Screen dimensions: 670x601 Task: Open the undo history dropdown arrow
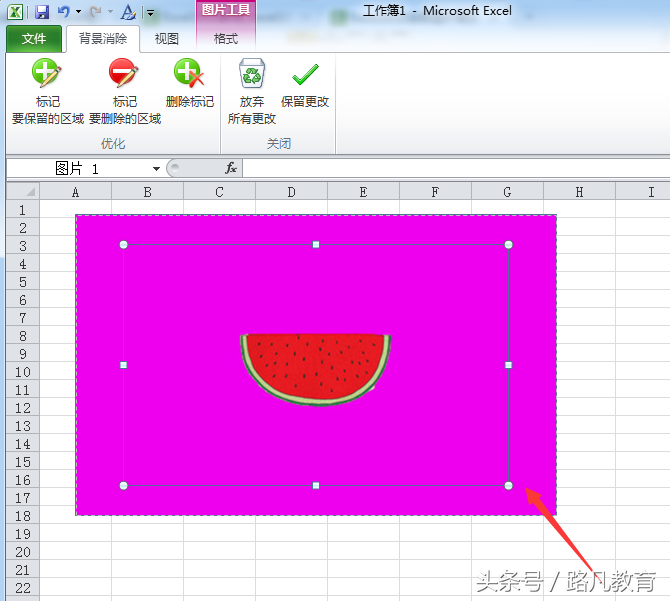click(x=78, y=12)
